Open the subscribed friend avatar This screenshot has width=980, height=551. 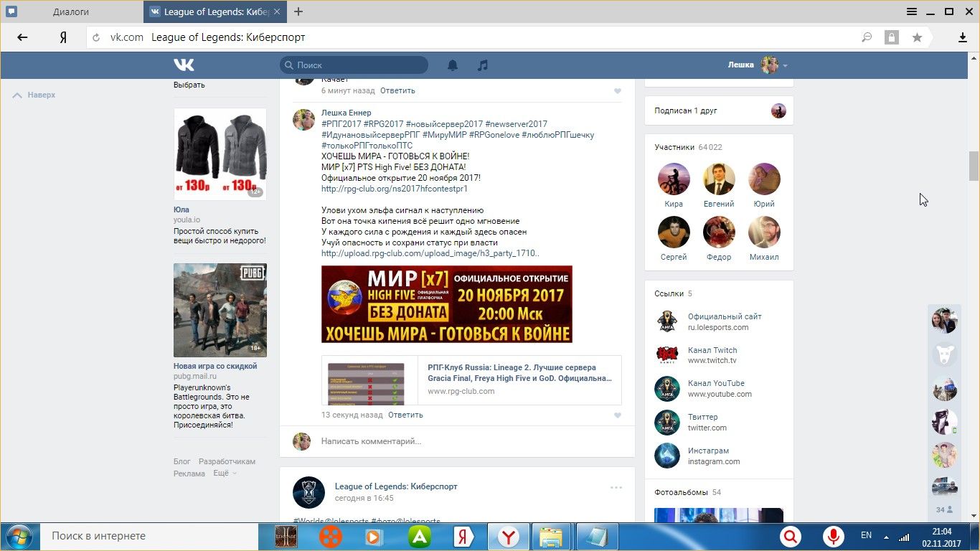tap(778, 110)
